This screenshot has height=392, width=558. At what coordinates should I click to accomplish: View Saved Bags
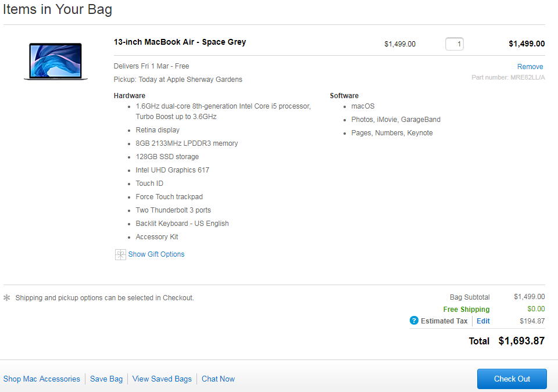tap(162, 379)
